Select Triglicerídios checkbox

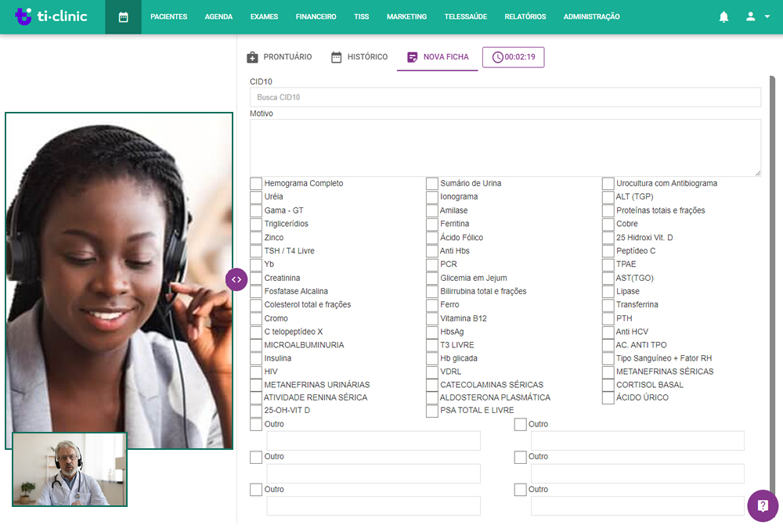coord(256,224)
